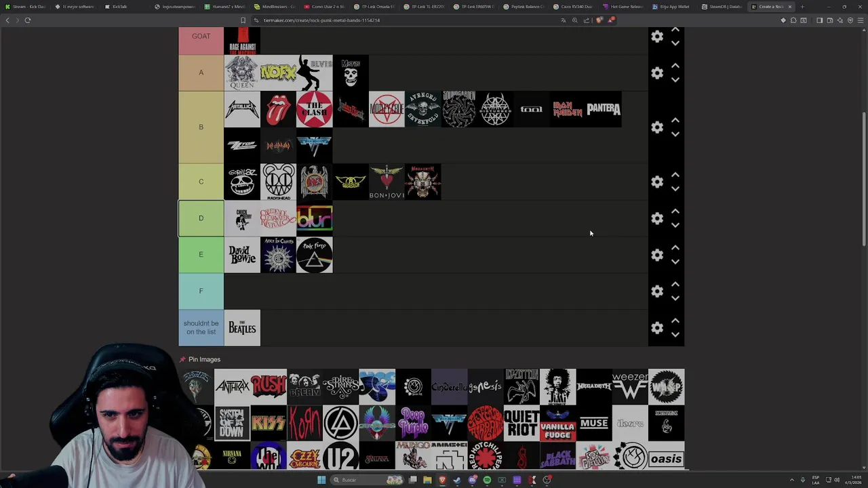Open settings gear for B tier
The height and width of the screenshot is (488, 868).
point(657,127)
